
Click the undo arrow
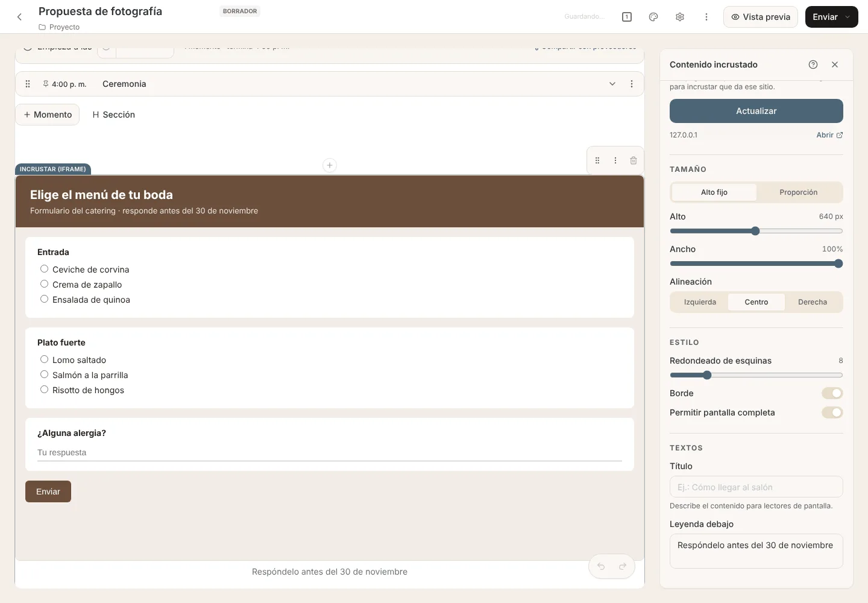coord(601,566)
